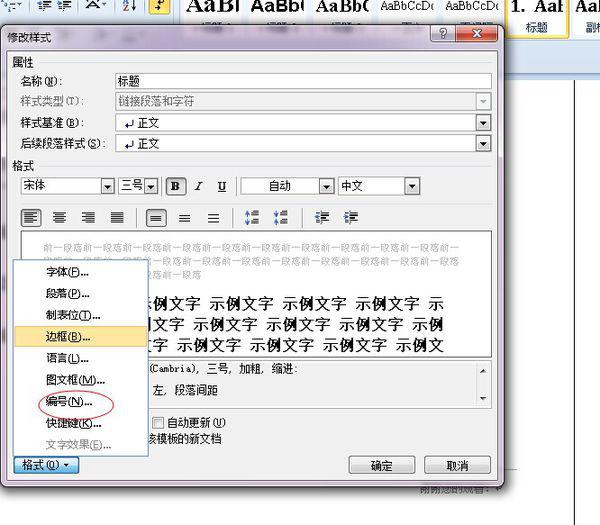Open 样式基准 dropdown
Screen dimensions: 600x525
[483, 123]
